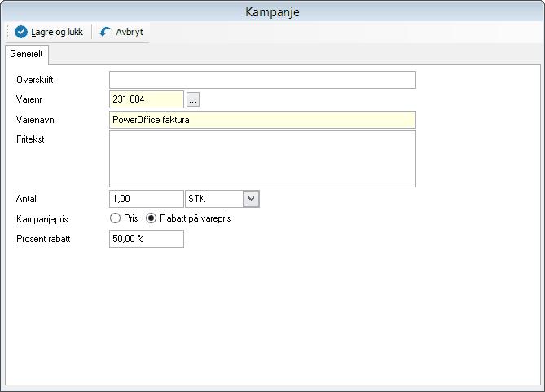This screenshot has width=545, height=392.
Task: Click inside the Fritekst text area
Action: point(262,159)
